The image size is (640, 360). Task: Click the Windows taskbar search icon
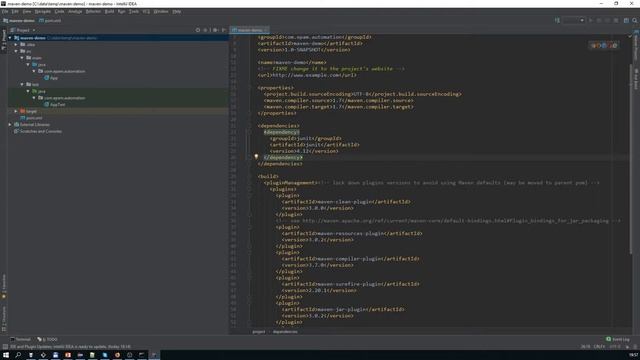[18, 355]
